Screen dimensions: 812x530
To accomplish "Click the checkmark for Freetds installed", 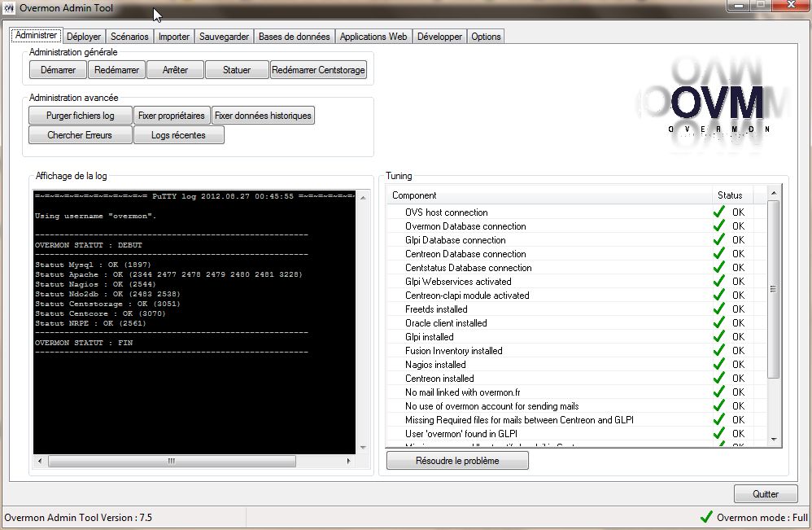I will [718, 309].
